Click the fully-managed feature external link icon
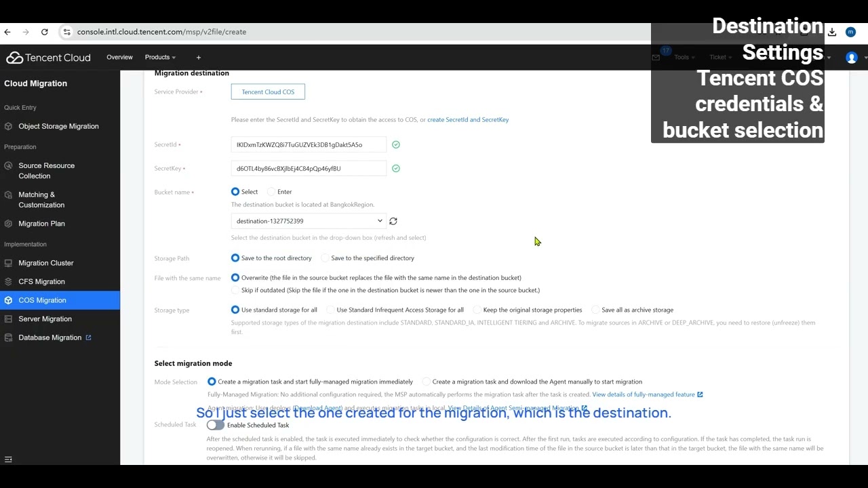 [700, 394]
